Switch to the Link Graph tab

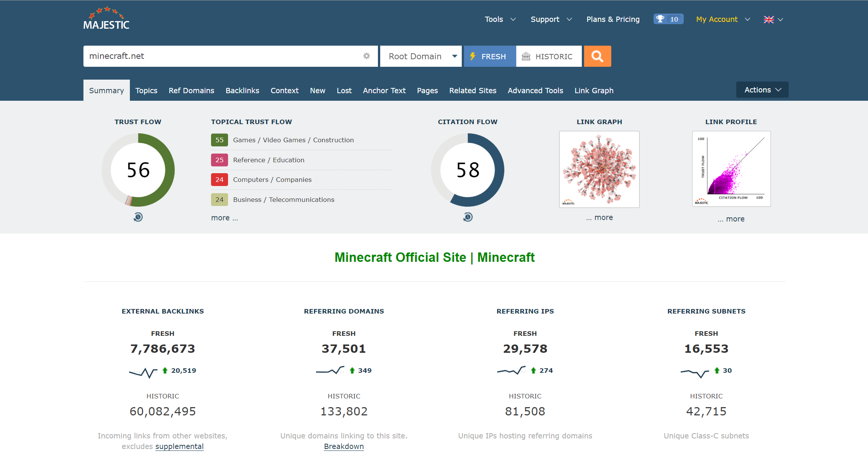594,91
